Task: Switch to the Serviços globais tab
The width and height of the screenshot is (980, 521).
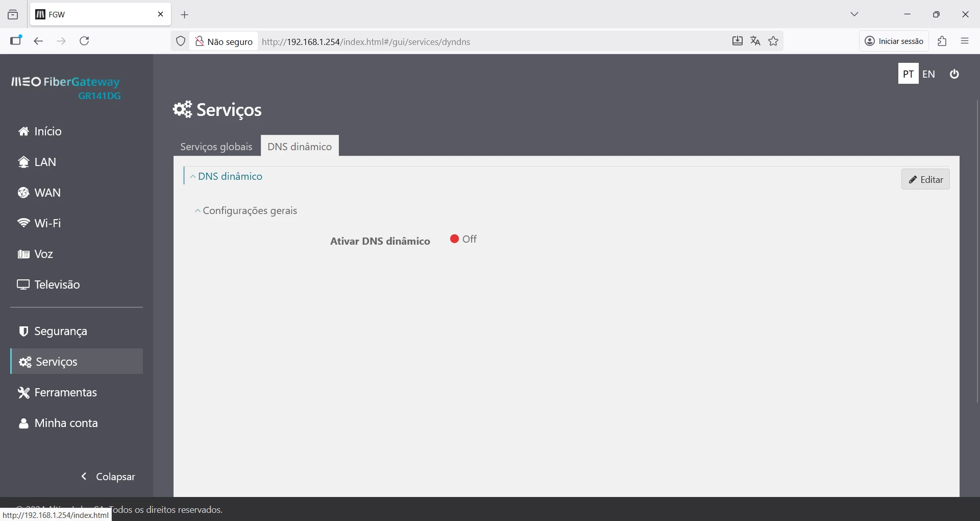Action: tap(216, 147)
